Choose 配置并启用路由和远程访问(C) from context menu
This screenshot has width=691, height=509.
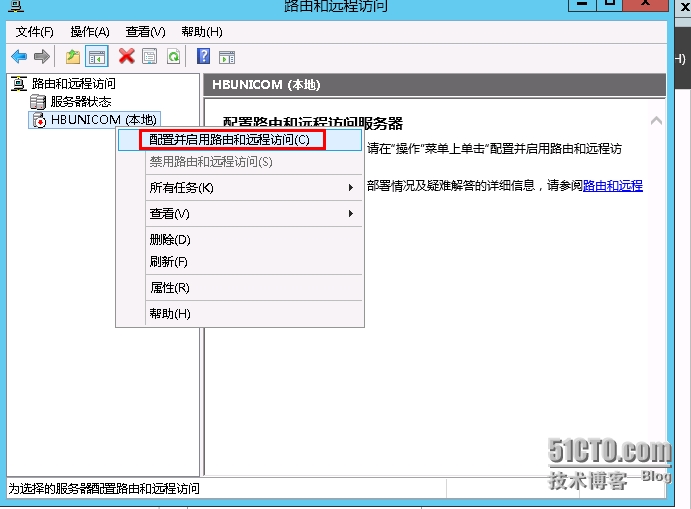click(240, 140)
